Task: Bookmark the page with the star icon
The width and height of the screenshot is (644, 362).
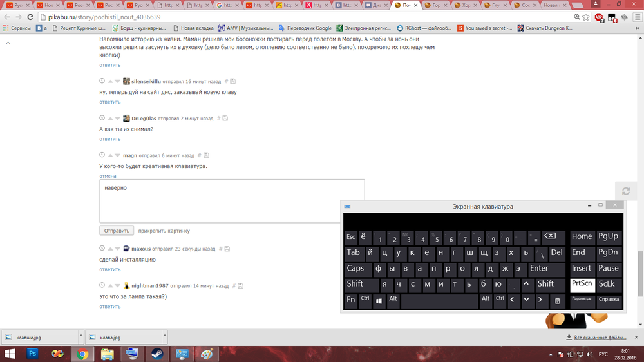Action: [x=586, y=17]
